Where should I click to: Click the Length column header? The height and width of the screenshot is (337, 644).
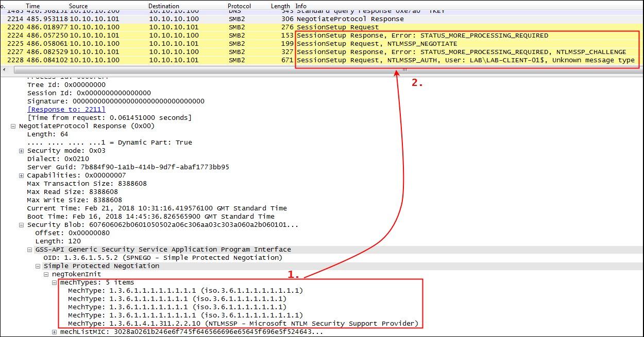280,6
